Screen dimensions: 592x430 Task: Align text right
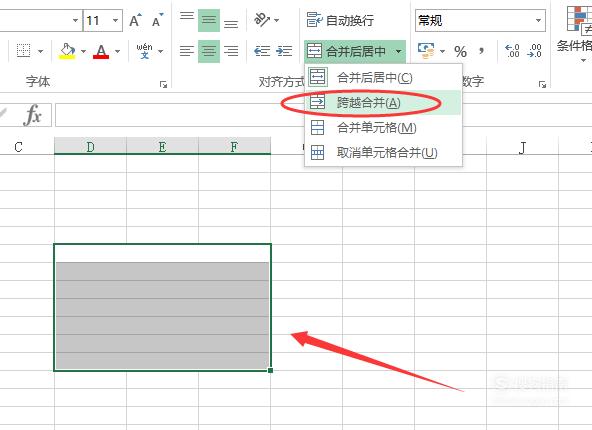(231, 51)
